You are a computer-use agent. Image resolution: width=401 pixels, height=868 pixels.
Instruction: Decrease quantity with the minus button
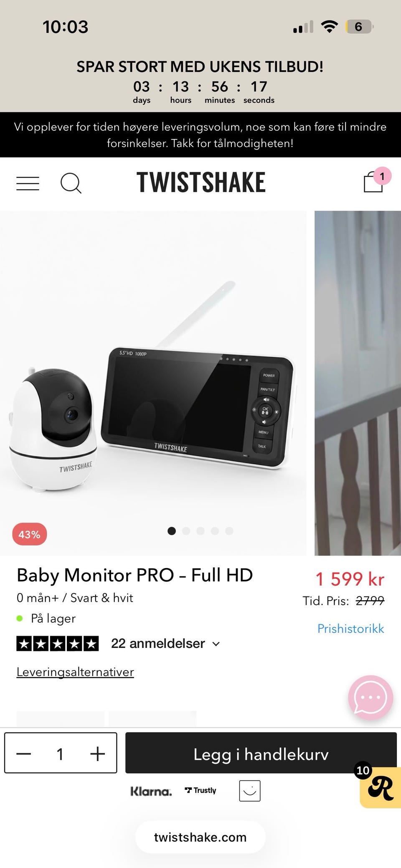[24, 754]
